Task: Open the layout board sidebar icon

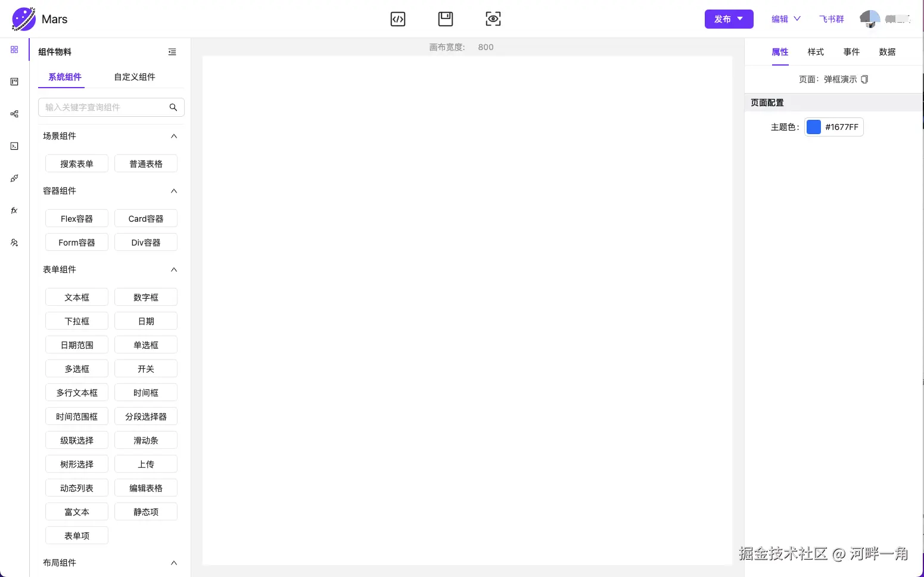Action: pos(14,82)
